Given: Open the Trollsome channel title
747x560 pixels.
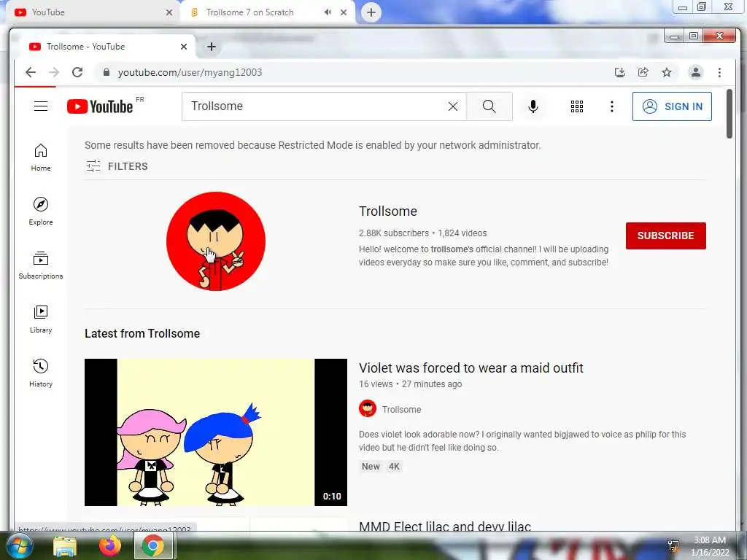Looking at the screenshot, I should 388,211.
